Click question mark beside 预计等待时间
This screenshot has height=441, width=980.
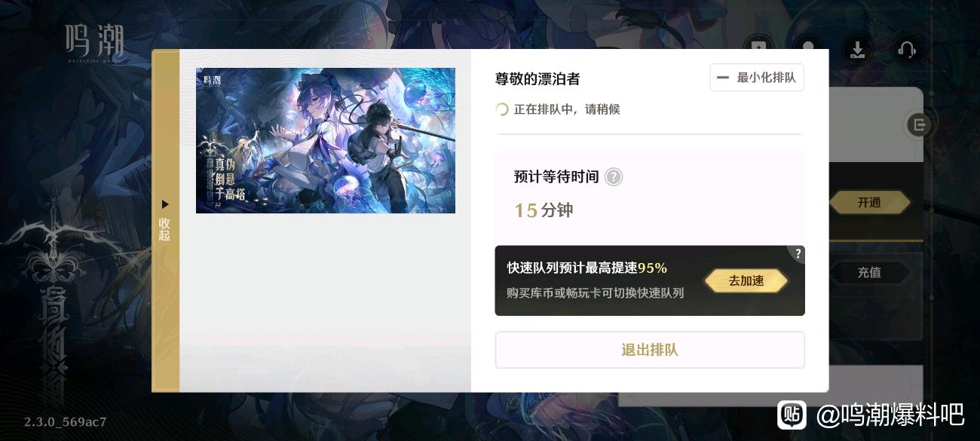[614, 177]
